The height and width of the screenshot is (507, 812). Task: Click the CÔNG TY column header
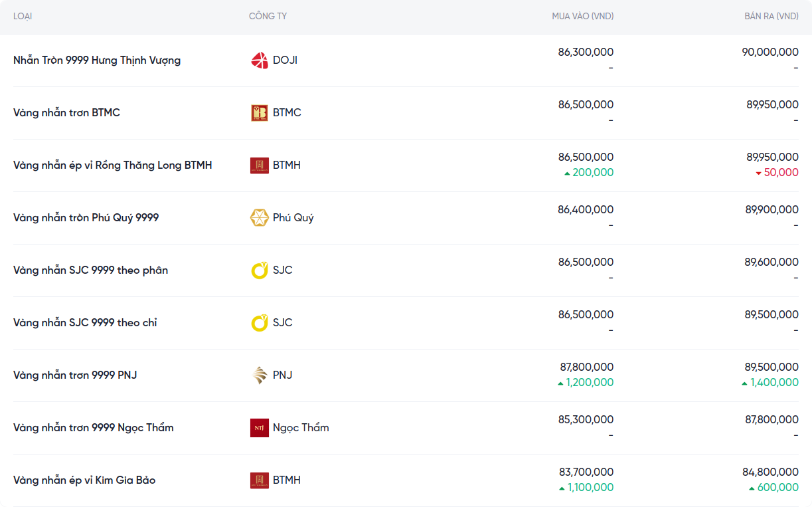pyautogui.click(x=268, y=16)
